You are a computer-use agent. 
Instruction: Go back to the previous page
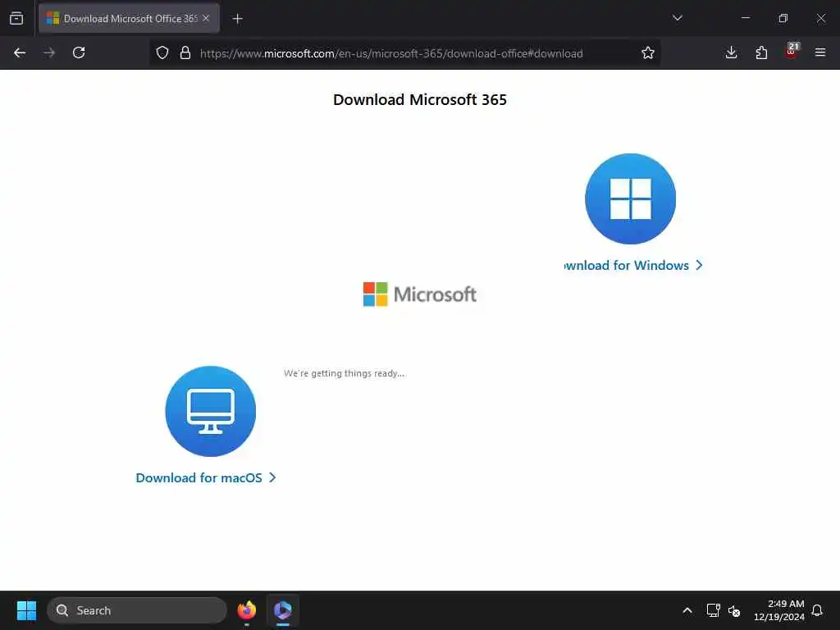point(20,52)
